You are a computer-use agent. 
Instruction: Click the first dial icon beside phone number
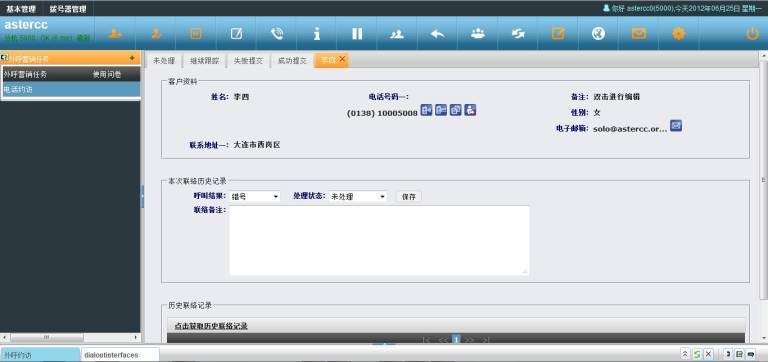click(427, 110)
